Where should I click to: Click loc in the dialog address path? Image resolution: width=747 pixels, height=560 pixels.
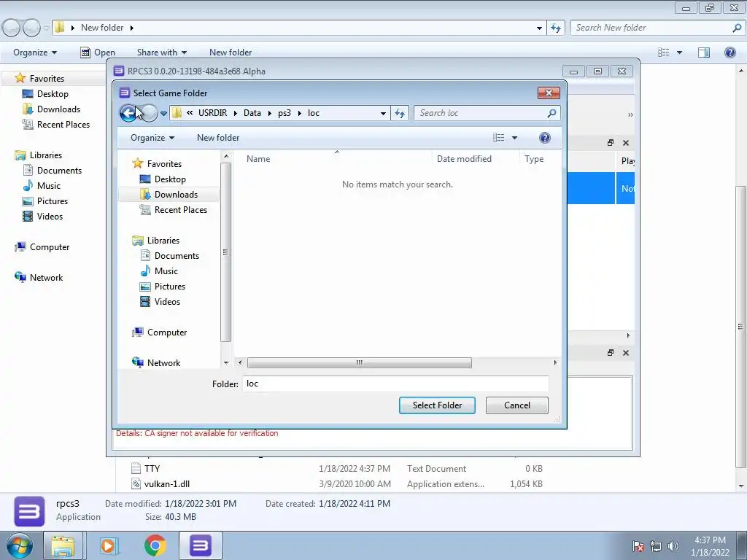point(314,113)
